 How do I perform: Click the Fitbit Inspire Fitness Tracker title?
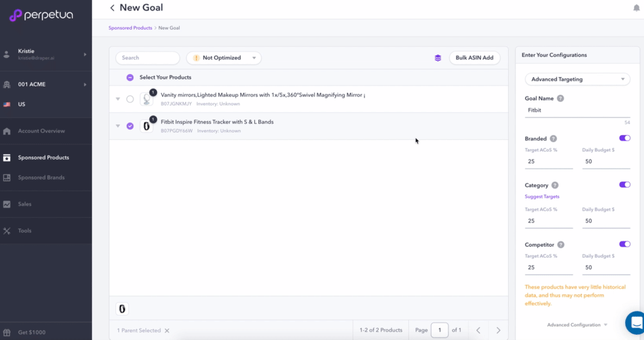[217, 122]
